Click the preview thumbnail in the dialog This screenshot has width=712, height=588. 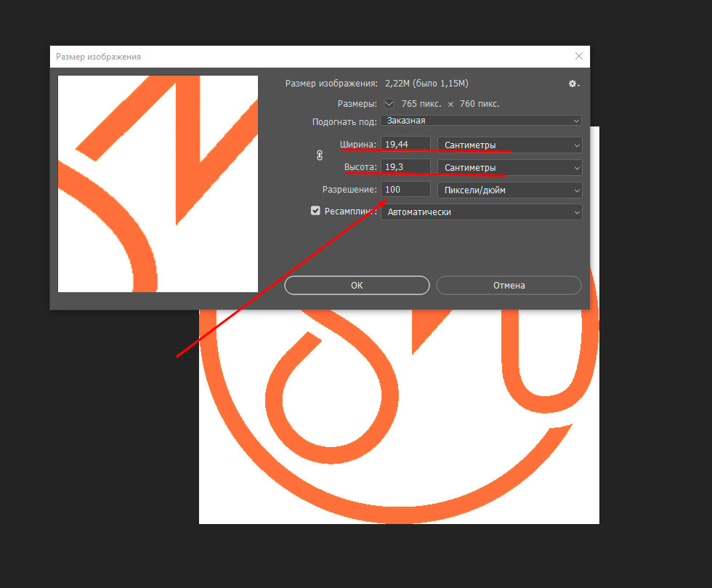(x=158, y=184)
